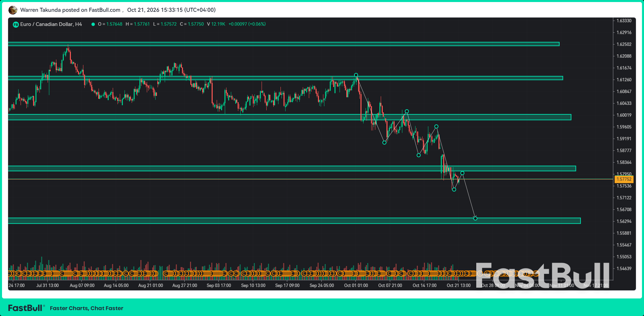Click the high value 'H = 1.57761'
This screenshot has width=644, height=316.
tap(137, 24)
